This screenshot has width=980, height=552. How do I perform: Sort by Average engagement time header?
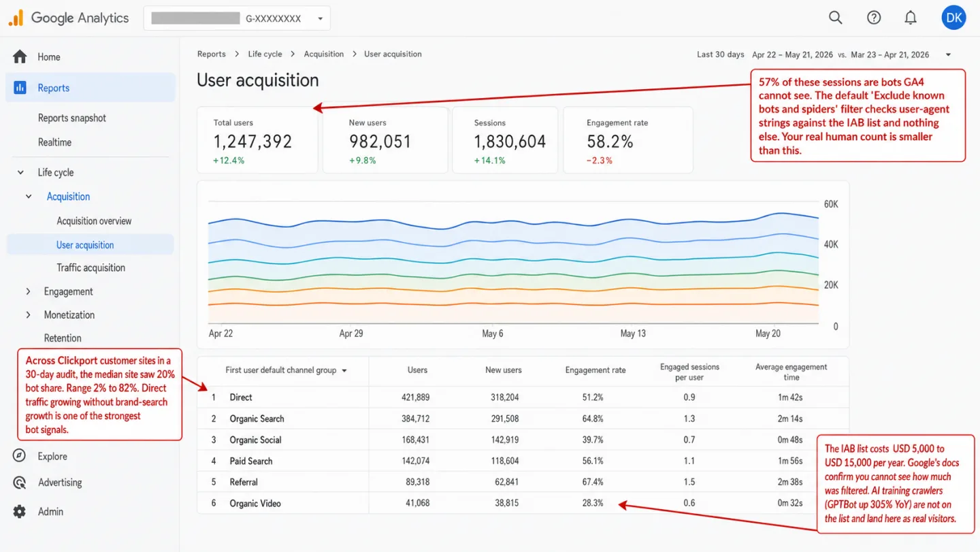[x=791, y=372]
